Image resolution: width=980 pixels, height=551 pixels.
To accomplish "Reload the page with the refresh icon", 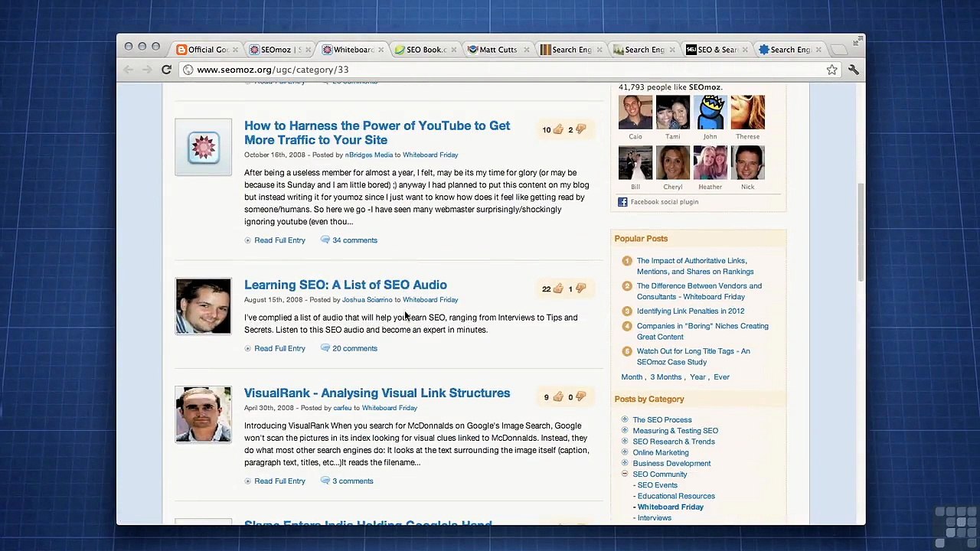I will 166,70.
